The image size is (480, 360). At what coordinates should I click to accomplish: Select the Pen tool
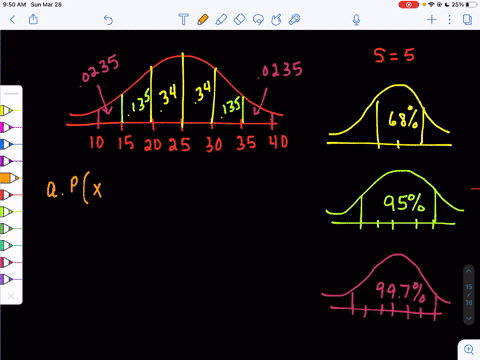click(203, 20)
